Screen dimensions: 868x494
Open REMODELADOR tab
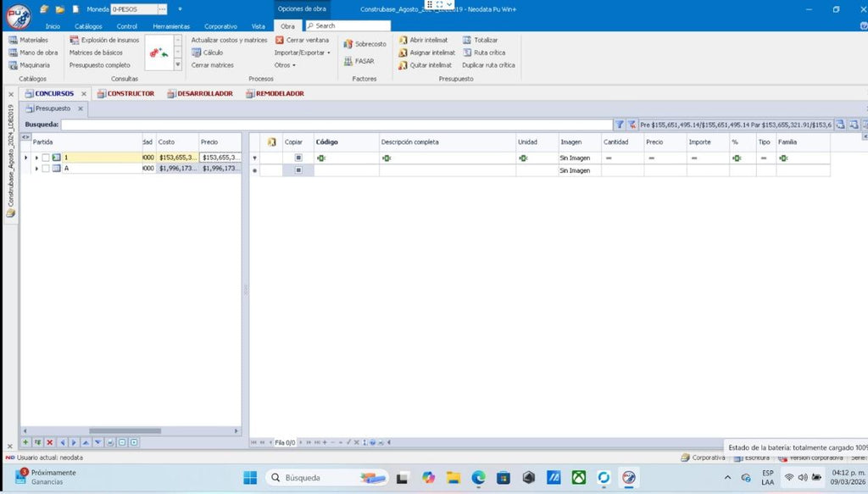(275, 93)
